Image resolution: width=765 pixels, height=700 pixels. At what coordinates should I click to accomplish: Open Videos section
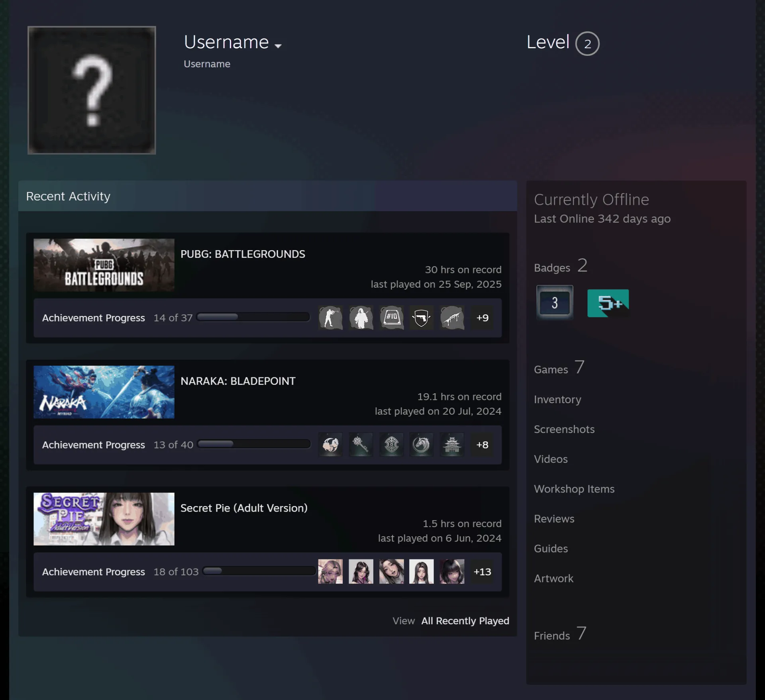click(551, 459)
